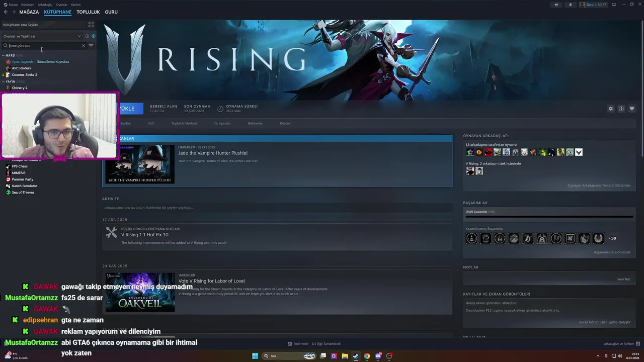Open advanced filter options icon beside search
644x362 pixels.
pyautogui.click(x=91, y=46)
